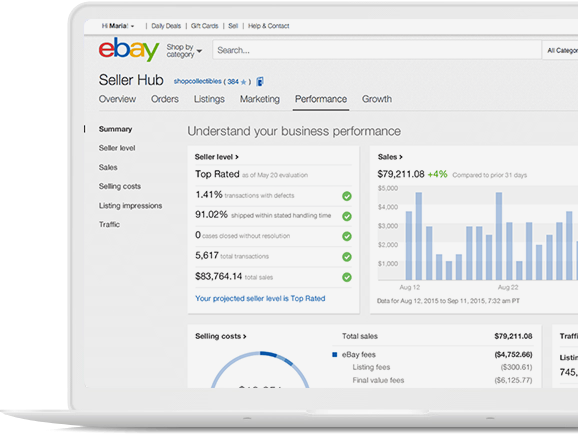578x435 pixels.
Task: Click the selling costs donut chart
Action: tap(260, 369)
